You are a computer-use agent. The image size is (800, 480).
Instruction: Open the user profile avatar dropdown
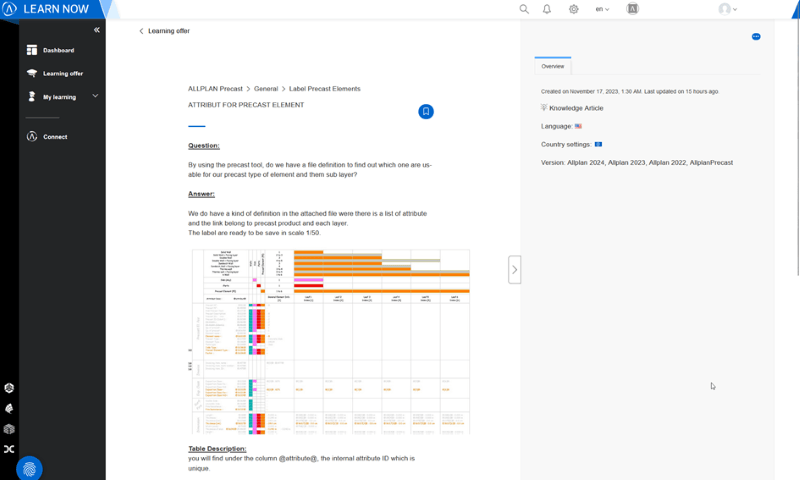coord(728,9)
